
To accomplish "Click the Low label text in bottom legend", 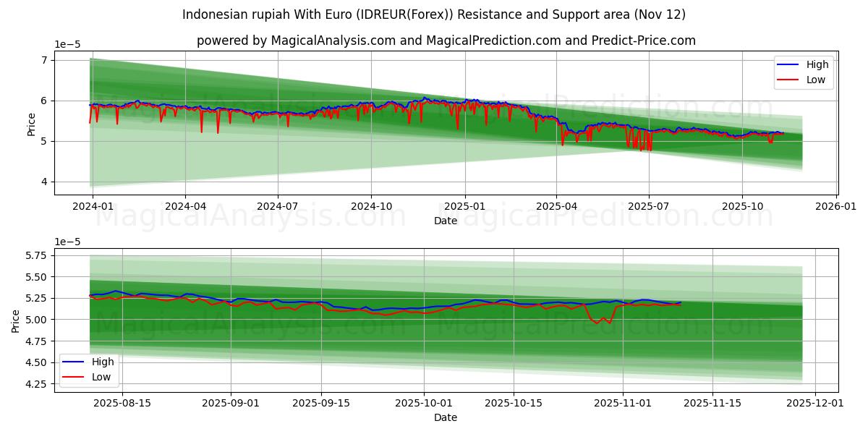I will click(101, 377).
